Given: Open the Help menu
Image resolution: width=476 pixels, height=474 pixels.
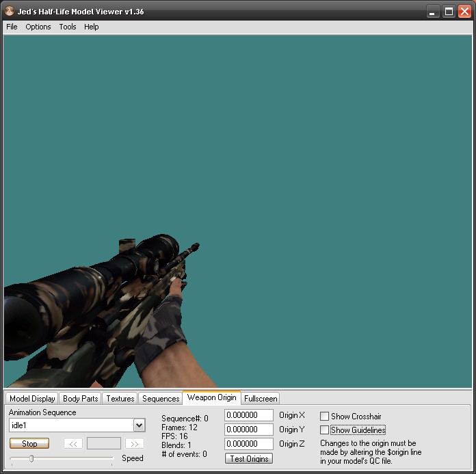Looking at the screenshot, I should pos(92,27).
